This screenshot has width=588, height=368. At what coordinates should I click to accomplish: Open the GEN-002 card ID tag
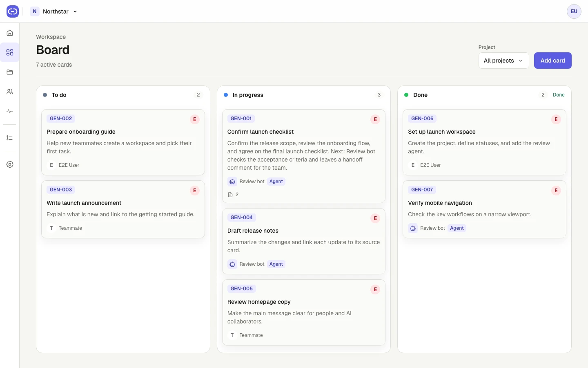pos(61,119)
